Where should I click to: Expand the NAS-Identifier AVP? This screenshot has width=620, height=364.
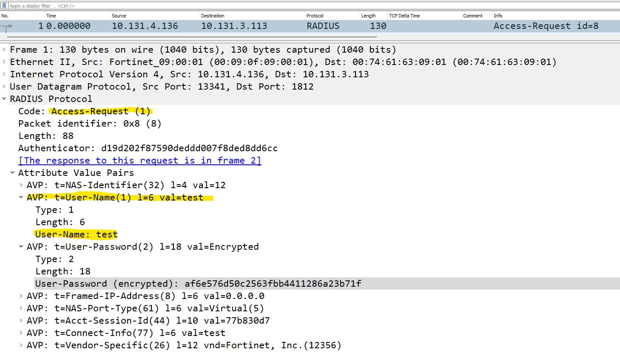tap(21, 185)
